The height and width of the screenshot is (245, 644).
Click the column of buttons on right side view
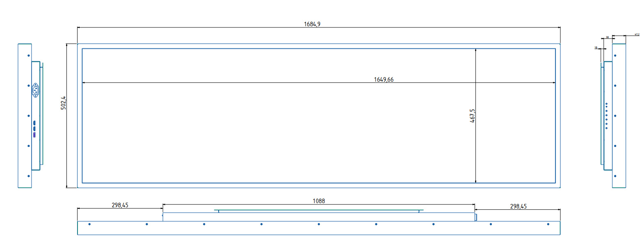606,116
